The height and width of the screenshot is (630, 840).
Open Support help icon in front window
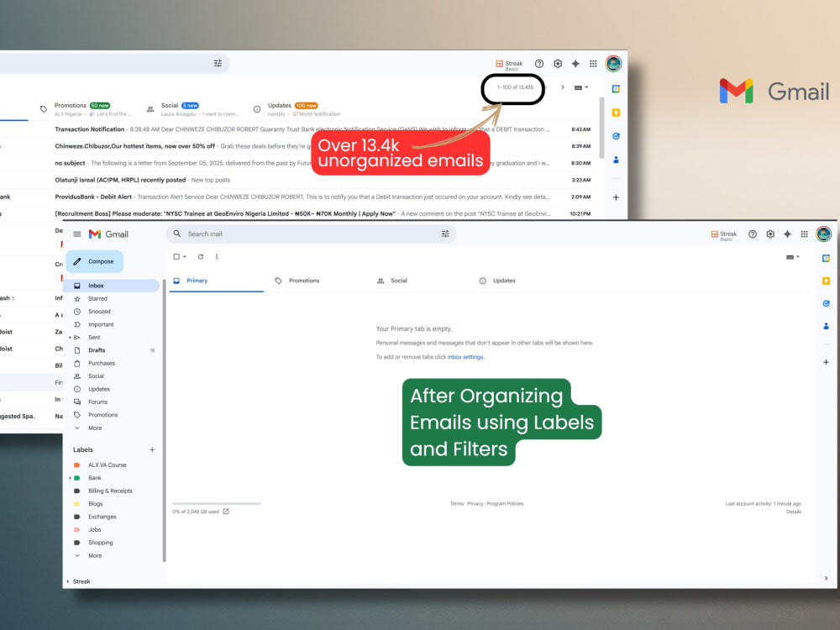[x=753, y=234]
